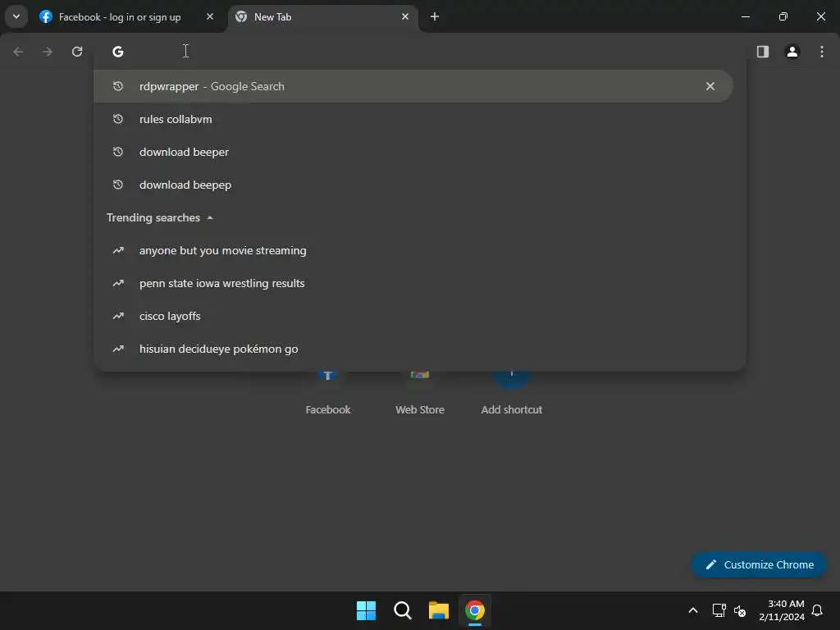
Task: Select the New Tab tab
Action: click(322, 17)
